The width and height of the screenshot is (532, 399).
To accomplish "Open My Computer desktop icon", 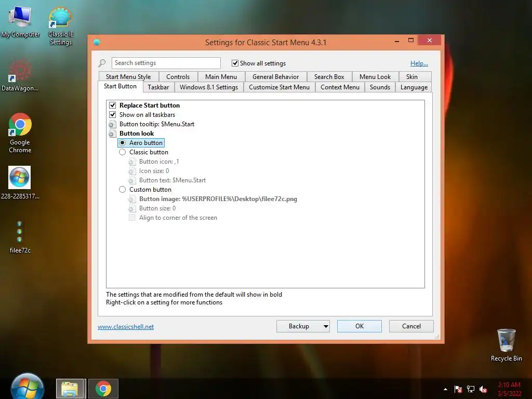I will coord(20,21).
